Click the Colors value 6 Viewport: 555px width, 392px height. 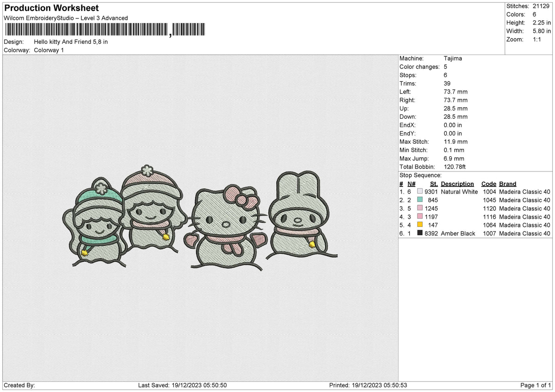534,14
